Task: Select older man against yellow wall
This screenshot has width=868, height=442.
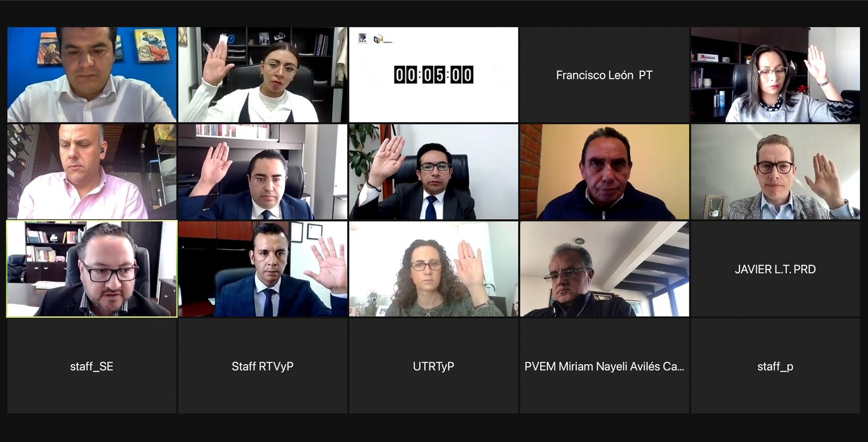Action: (x=604, y=172)
